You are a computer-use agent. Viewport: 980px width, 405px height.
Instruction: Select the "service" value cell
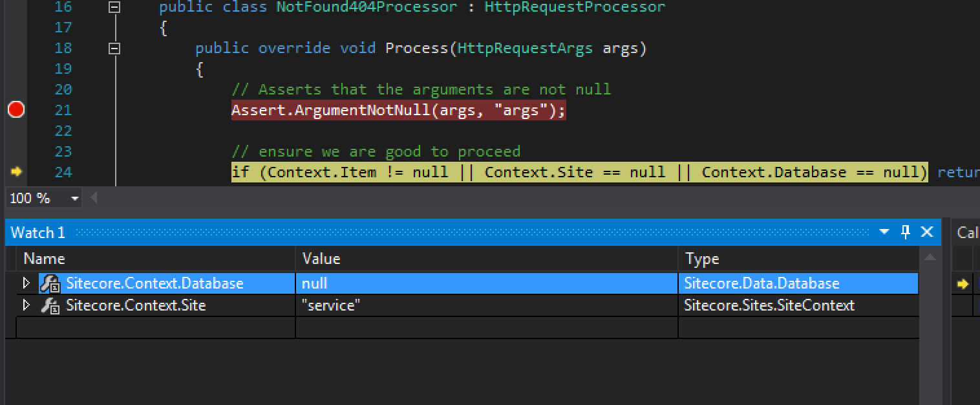pos(486,305)
